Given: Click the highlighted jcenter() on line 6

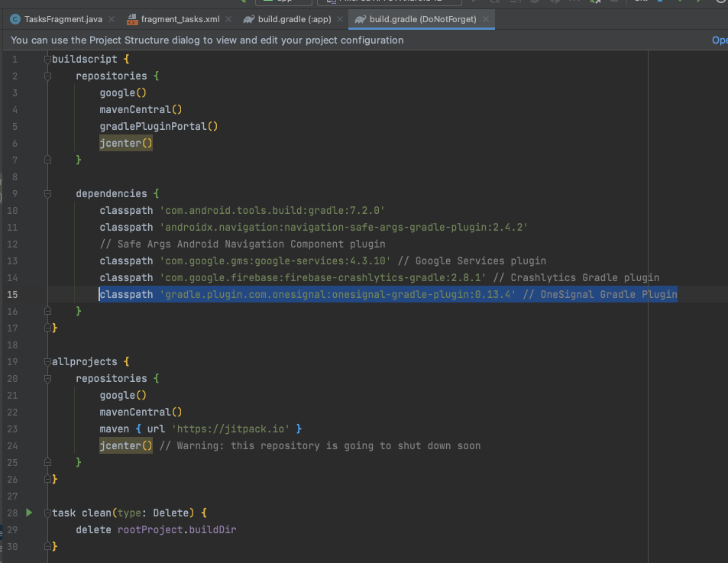Looking at the screenshot, I should (x=126, y=143).
